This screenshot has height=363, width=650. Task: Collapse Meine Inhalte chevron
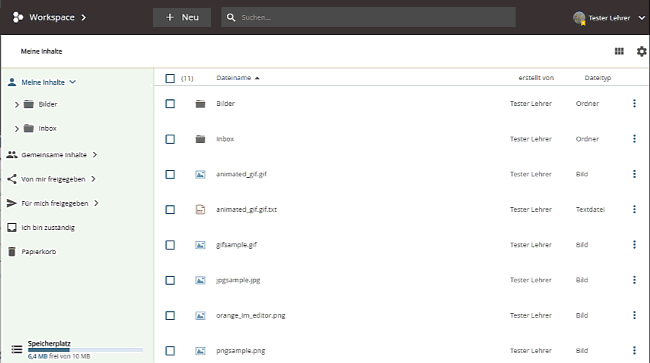coord(73,82)
